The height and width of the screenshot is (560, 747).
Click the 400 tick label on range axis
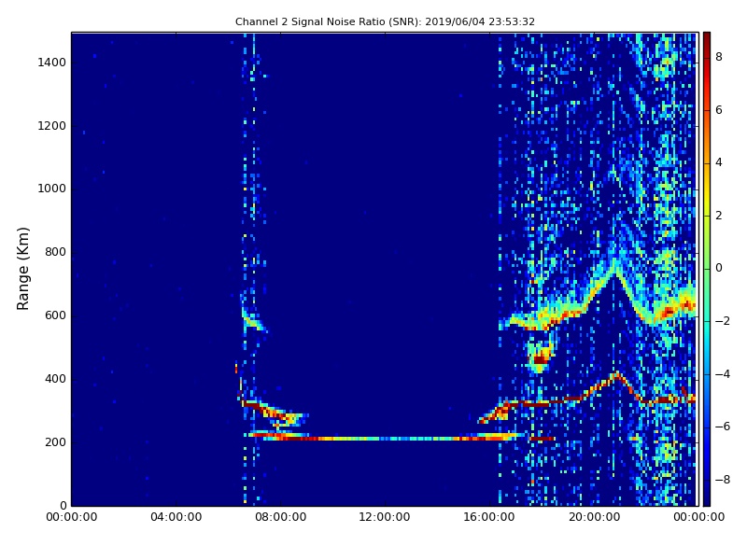(56, 379)
